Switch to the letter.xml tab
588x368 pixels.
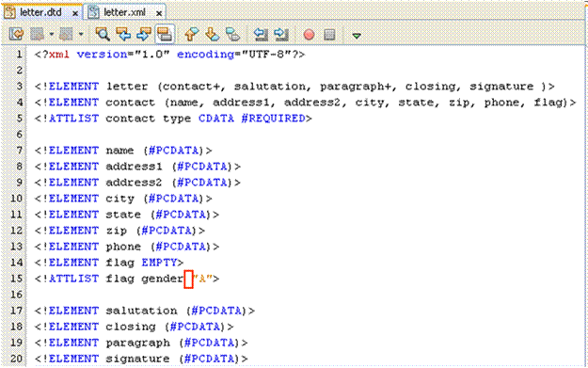pos(124,12)
